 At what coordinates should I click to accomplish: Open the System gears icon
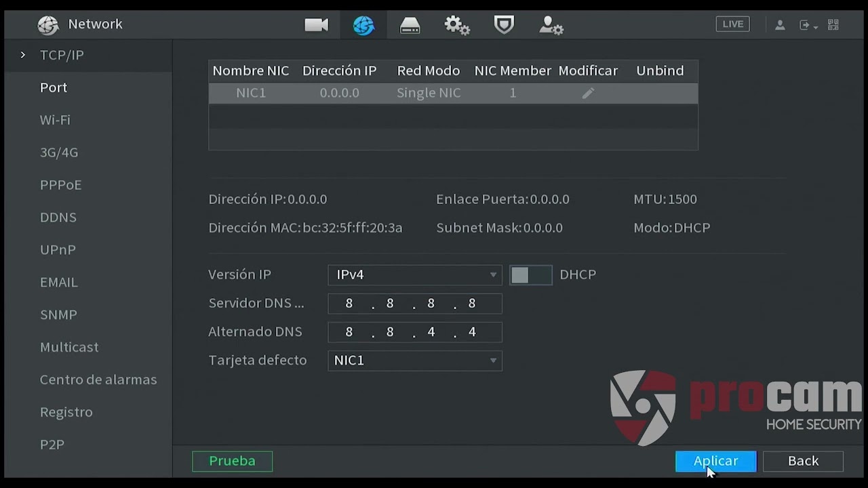click(x=457, y=26)
